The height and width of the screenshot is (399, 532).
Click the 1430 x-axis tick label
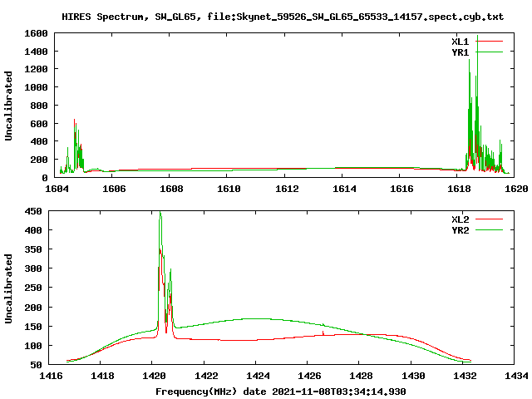pyautogui.click(x=413, y=376)
